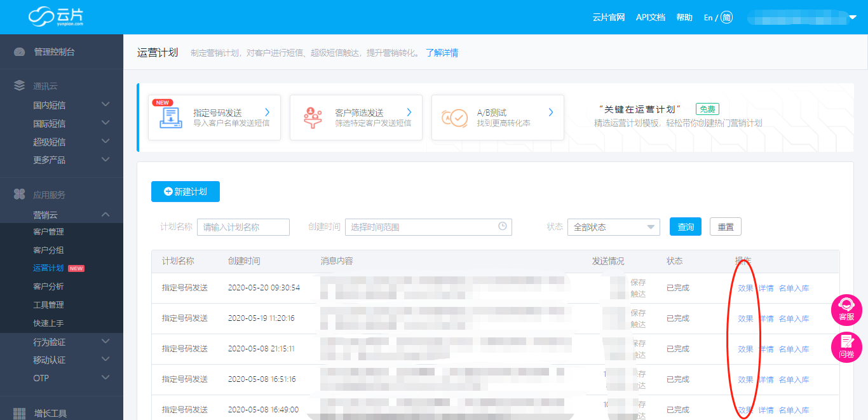Open 全部状态 status dropdown

click(x=614, y=227)
